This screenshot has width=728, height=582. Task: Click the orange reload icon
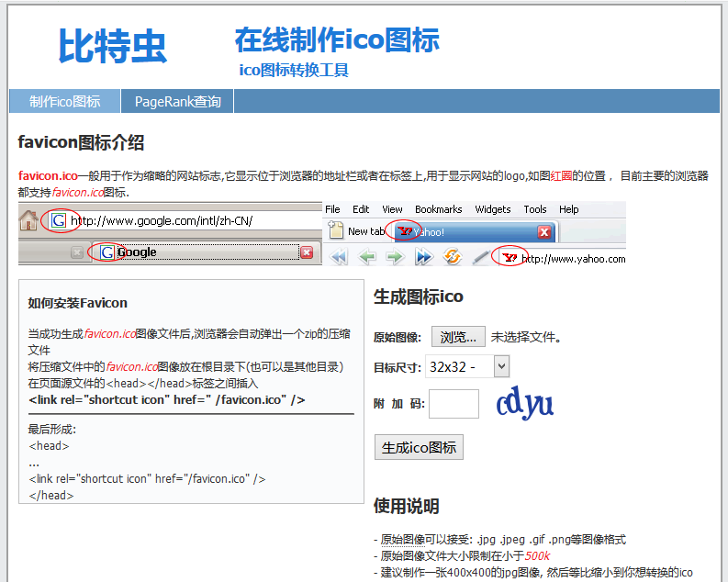coord(453,256)
